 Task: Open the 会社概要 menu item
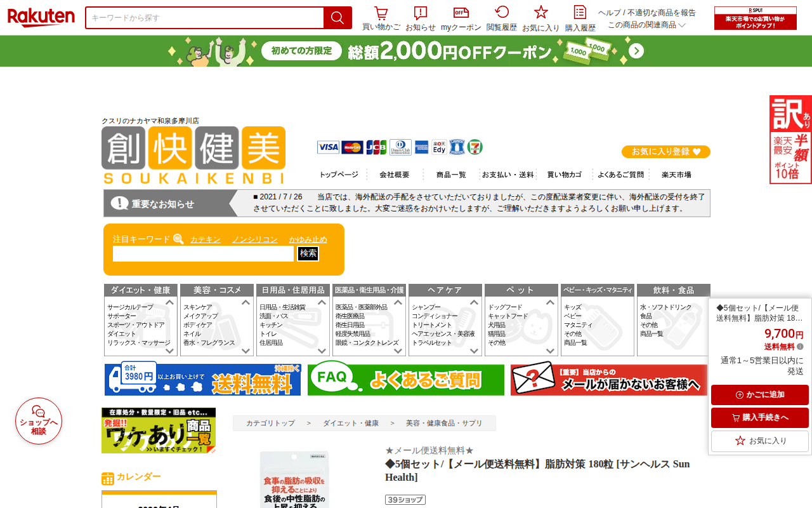click(x=395, y=175)
